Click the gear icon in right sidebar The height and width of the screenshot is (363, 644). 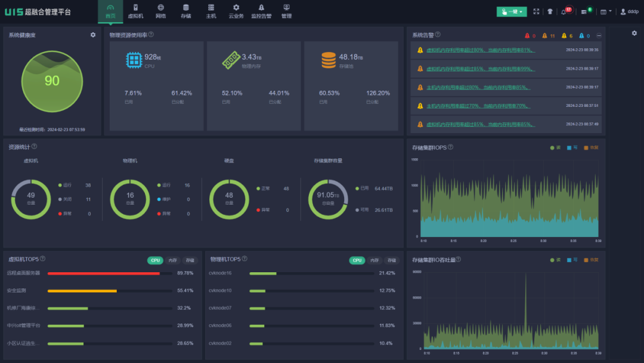(634, 33)
